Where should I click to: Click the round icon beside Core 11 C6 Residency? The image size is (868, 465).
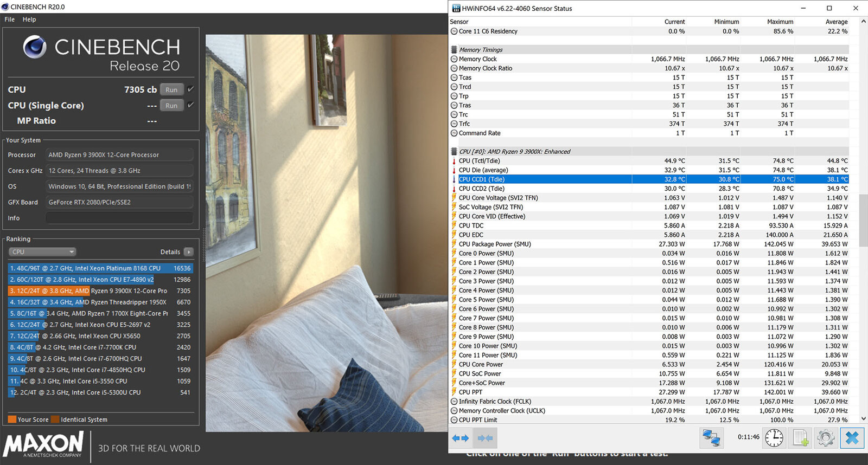(454, 31)
